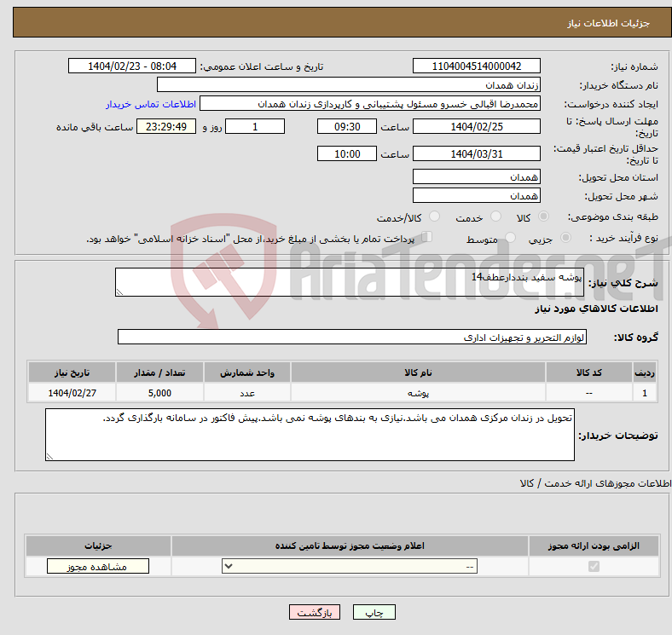The image size is (672, 635).
Task: Select the کالا/خدمت radio option
Action: click(435, 217)
